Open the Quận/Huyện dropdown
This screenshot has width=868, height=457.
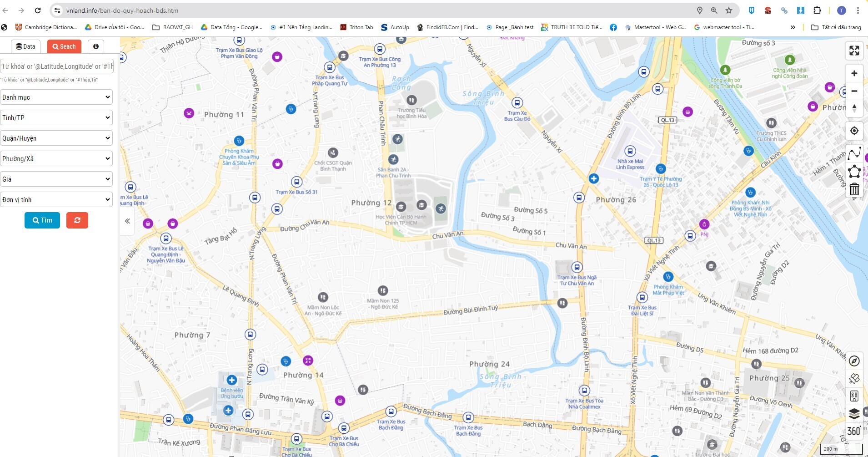point(56,138)
